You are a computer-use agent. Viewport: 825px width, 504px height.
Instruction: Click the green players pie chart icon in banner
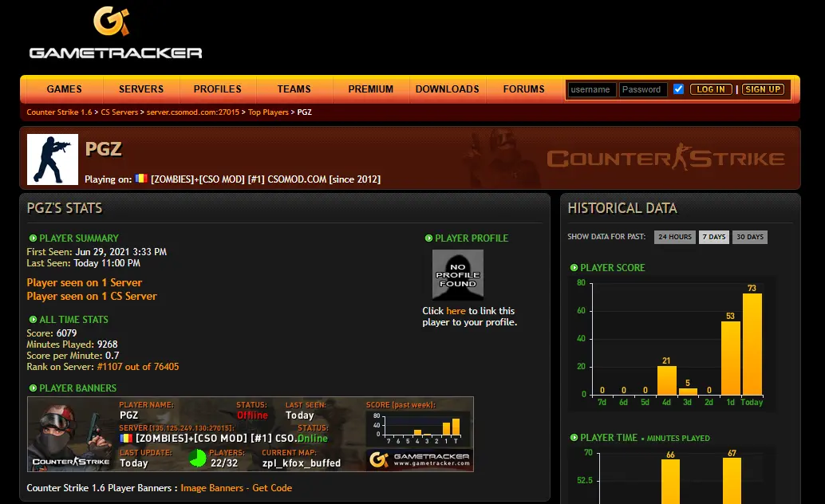pos(198,459)
